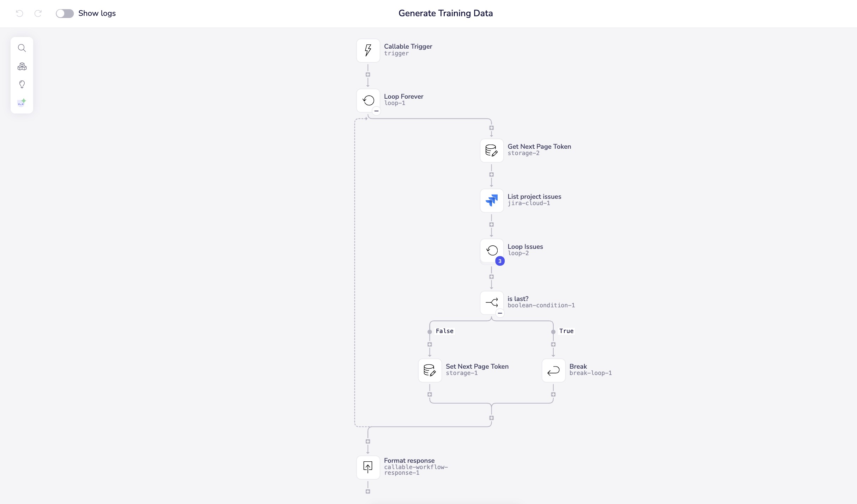
Task: Click the iteration count badge on Loop Issues
Action: click(x=500, y=261)
